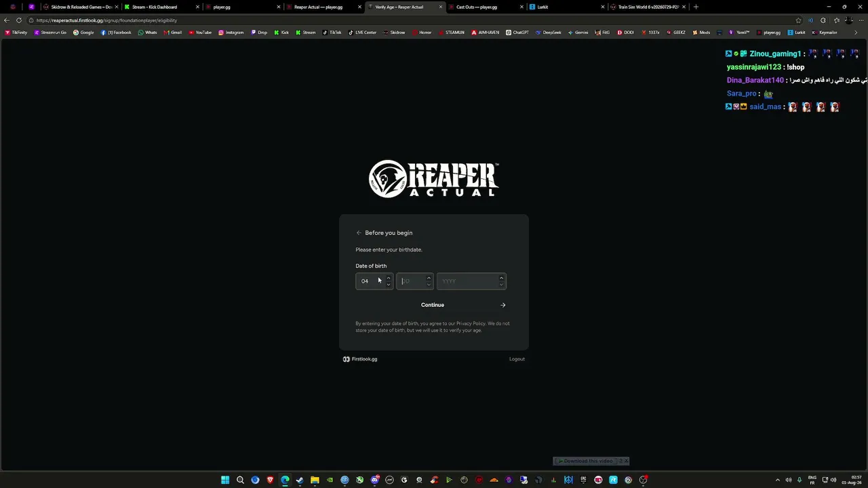
Task: Click yassinrajawi123 in the chat overlay
Action: (x=754, y=67)
